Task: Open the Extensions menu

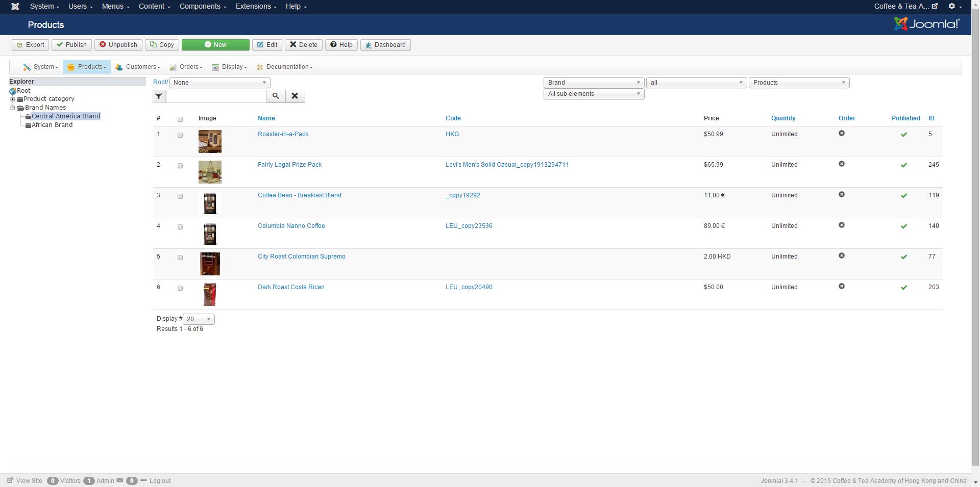Action: pyautogui.click(x=256, y=7)
